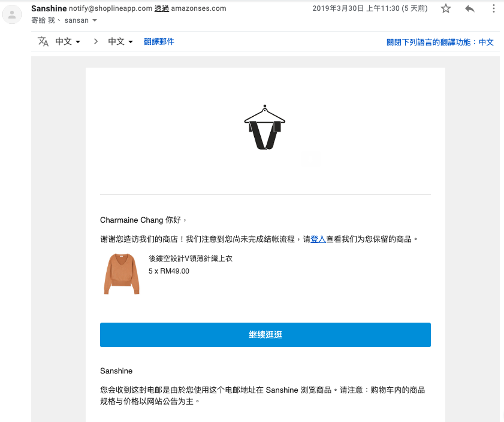The image size is (504, 422).
Task: Click the date 2019年3月30日 上午11:30
Action: click(356, 8)
